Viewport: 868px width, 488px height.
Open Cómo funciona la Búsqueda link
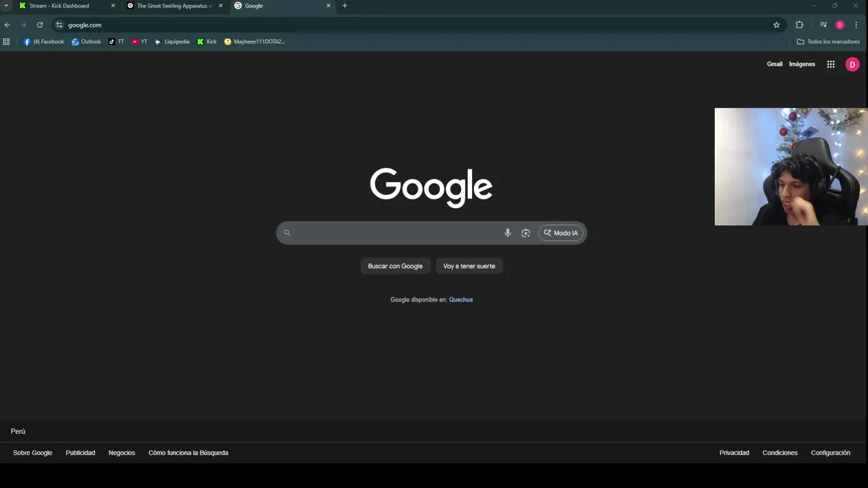click(x=189, y=453)
